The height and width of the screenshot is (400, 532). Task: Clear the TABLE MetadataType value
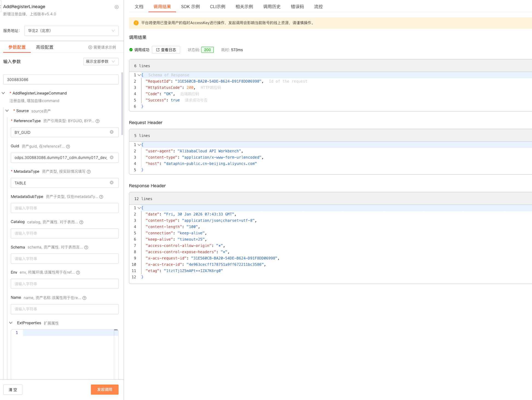coord(112,182)
